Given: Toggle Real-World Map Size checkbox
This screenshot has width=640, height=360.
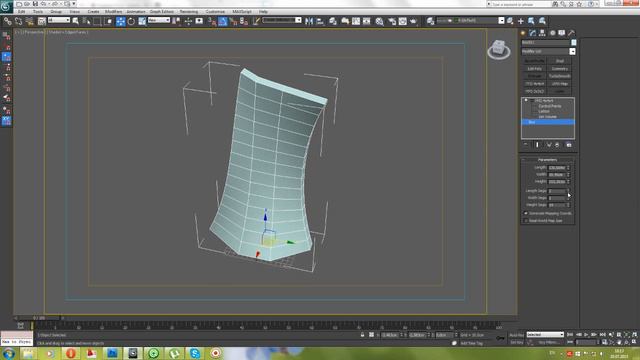Looking at the screenshot, I should coord(526,221).
